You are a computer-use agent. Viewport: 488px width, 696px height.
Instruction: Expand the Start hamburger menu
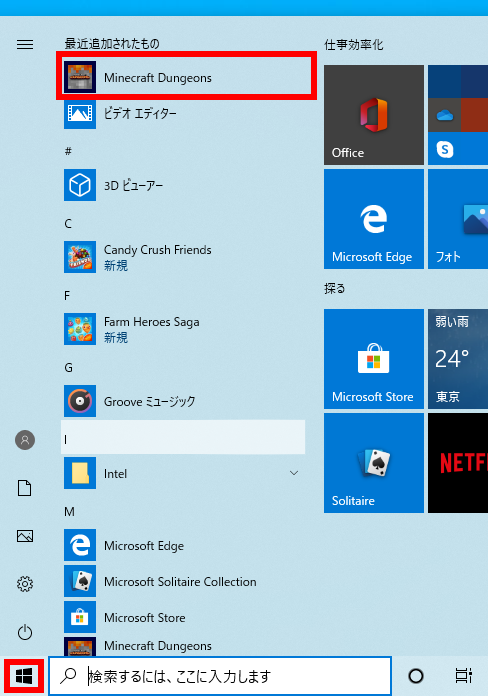pos(25,44)
